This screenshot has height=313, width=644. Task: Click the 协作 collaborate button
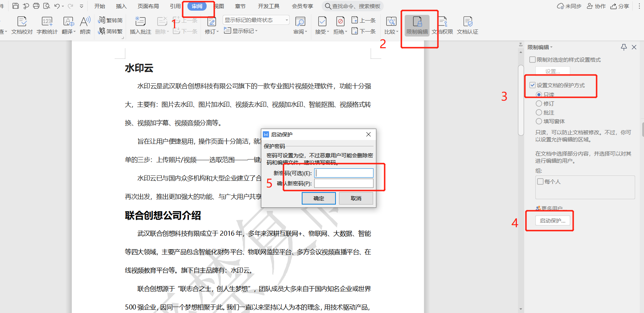coord(596,6)
